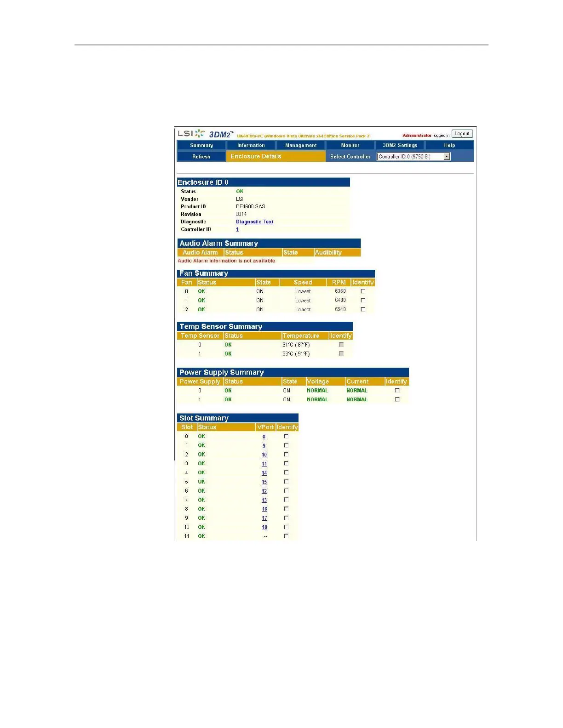The height and width of the screenshot is (728, 563).
Task: Click the Refresh button
Action: tap(201, 157)
